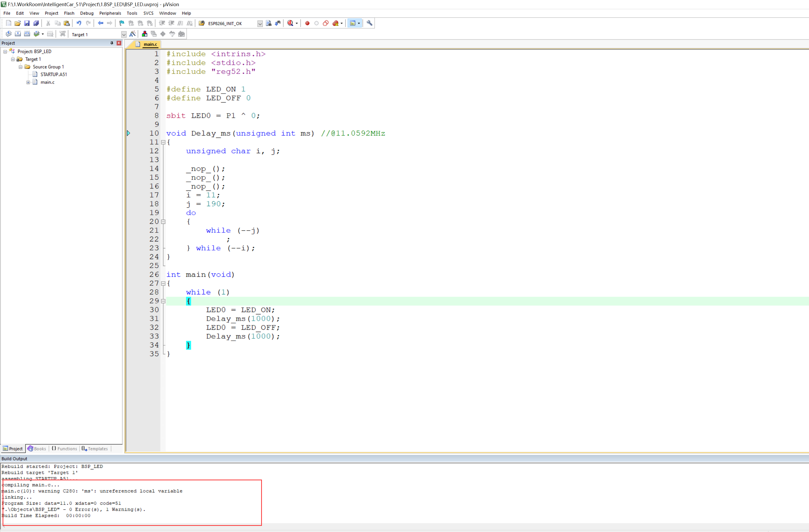Click the sbit LED0 code line
This screenshot has width=809, height=532.
tap(213, 116)
